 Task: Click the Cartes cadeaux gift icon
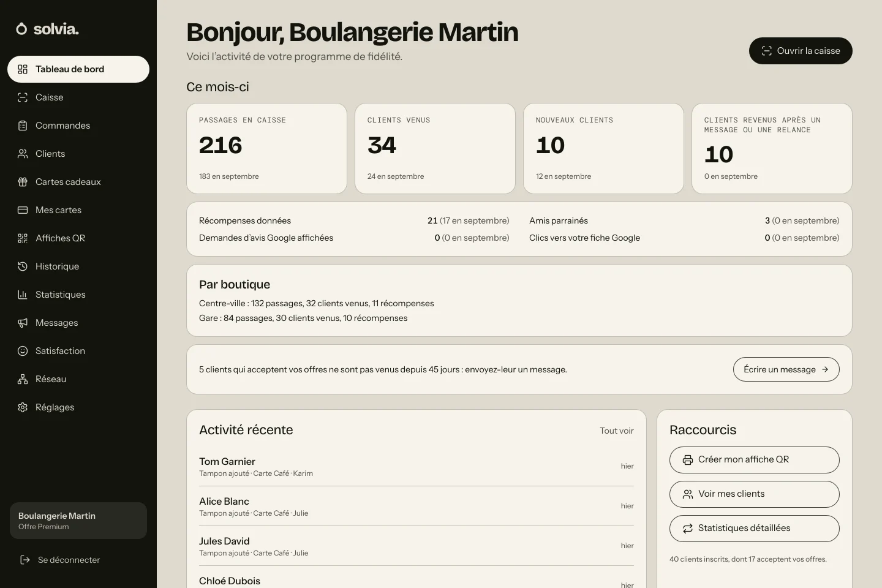click(23, 182)
